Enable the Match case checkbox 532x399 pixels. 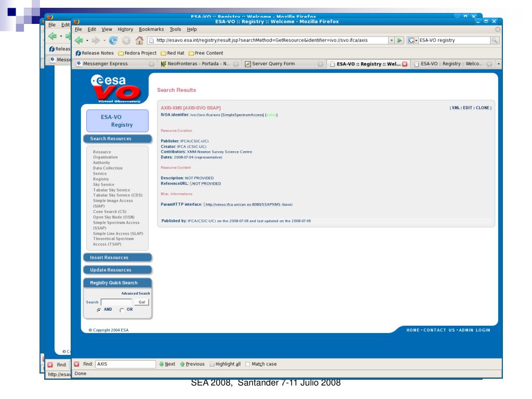click(x=248, y=364)
